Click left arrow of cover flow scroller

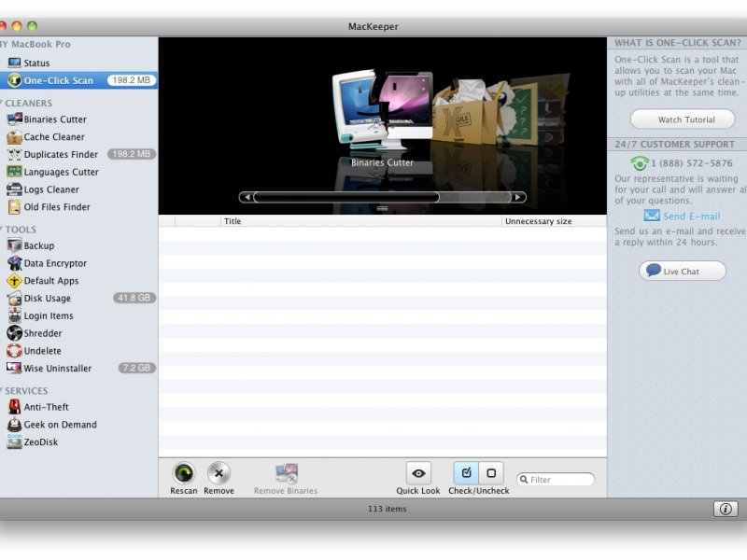[247, 197]
